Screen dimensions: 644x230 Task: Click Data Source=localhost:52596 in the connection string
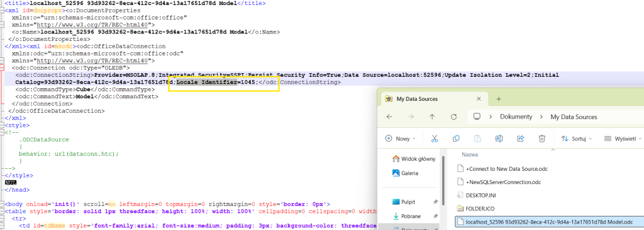392,75
